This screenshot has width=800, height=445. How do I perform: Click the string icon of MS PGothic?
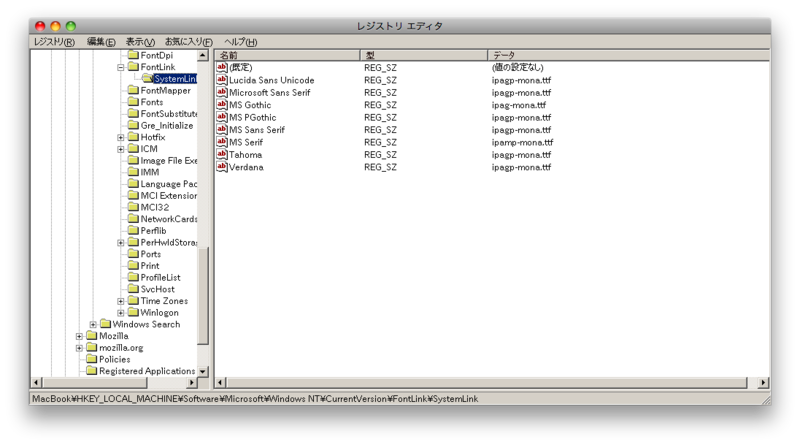[221, 117]
